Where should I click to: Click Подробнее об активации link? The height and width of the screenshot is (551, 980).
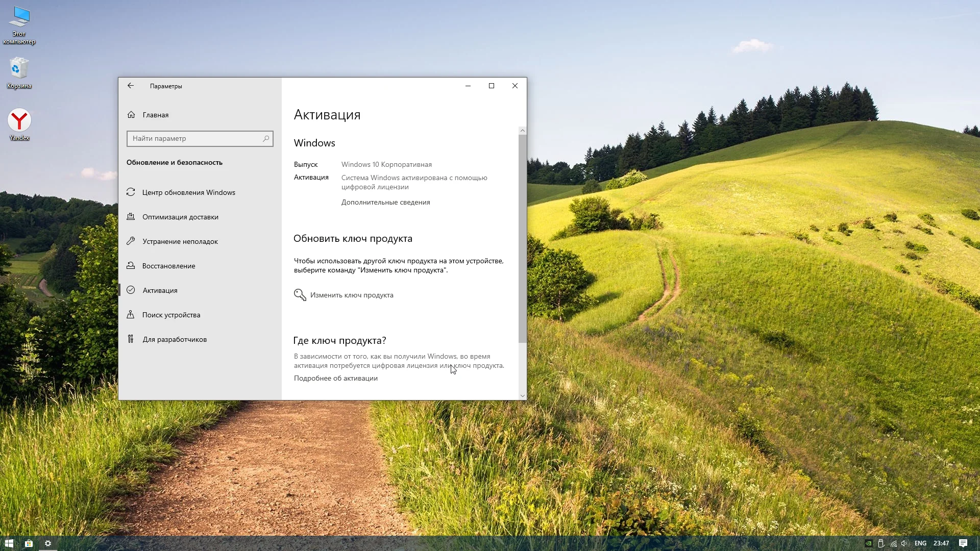pyautogui.click(x=335, y=378)
